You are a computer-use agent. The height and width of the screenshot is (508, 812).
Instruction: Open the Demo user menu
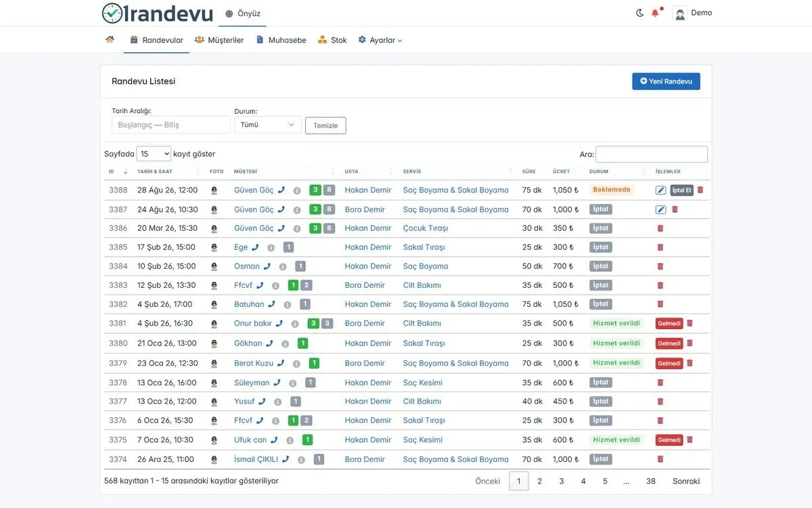point(693,13)
